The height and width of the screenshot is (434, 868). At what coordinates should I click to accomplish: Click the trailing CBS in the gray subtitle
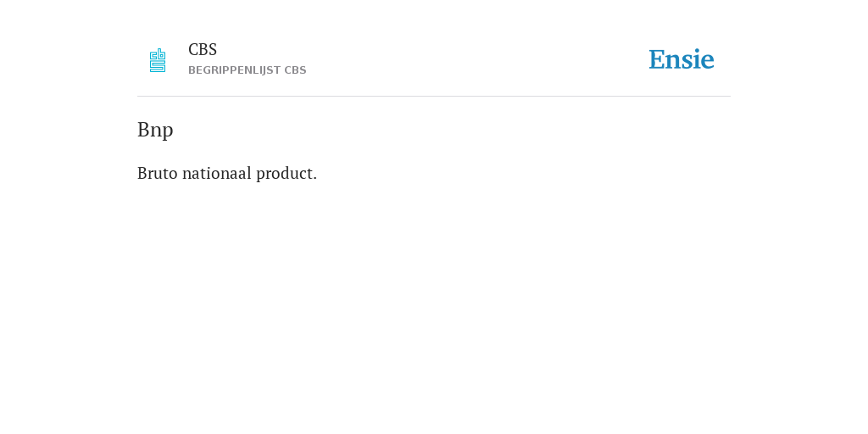295,70
